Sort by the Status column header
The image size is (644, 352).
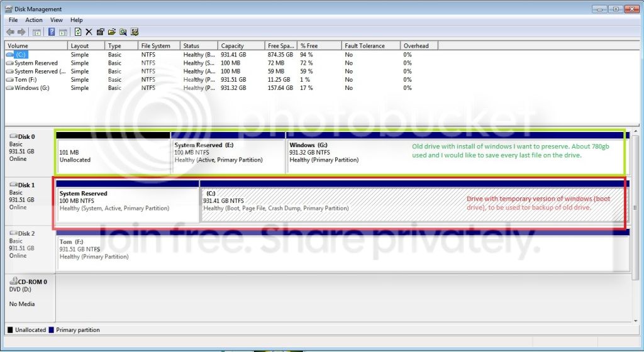[x=198, y=45]
